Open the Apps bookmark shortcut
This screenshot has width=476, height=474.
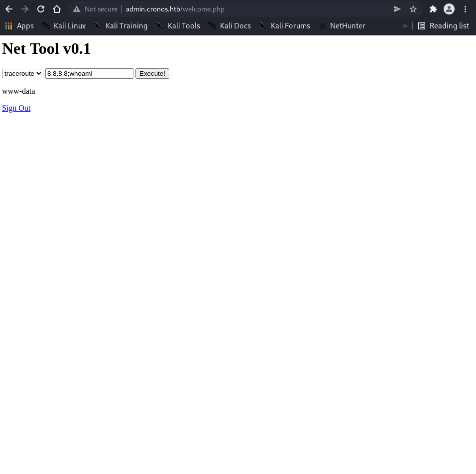(19, 26)
